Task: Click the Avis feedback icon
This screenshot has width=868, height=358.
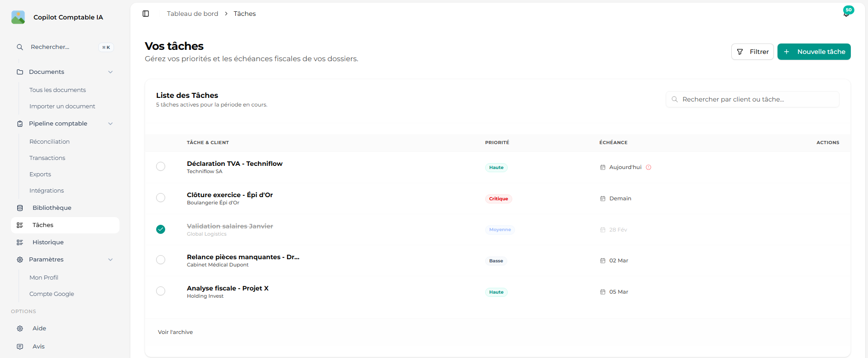Action: click(20, 347)
